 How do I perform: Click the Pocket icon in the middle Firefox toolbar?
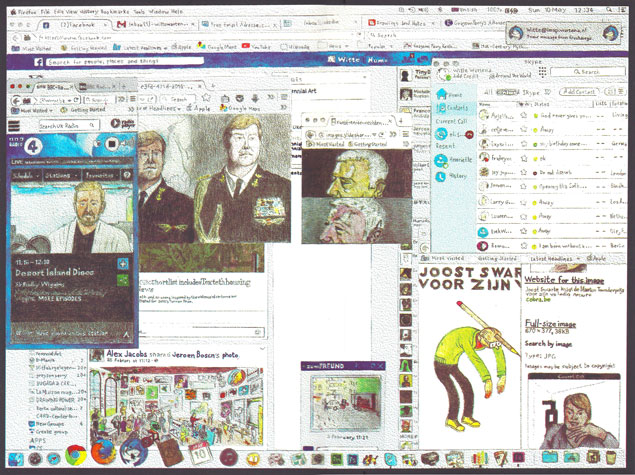(x=240, y=98)
